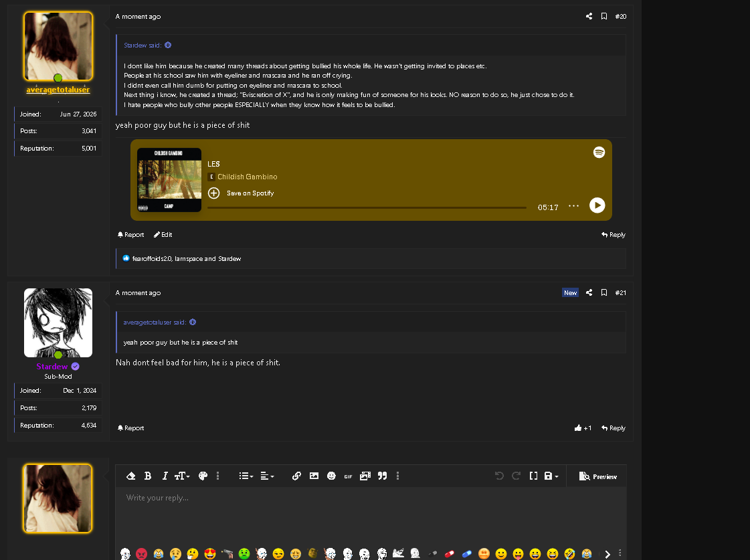This screenshot has width=750, height=560.
Task: Like Stardew's post with +1
Action: [x=583, y=428]
